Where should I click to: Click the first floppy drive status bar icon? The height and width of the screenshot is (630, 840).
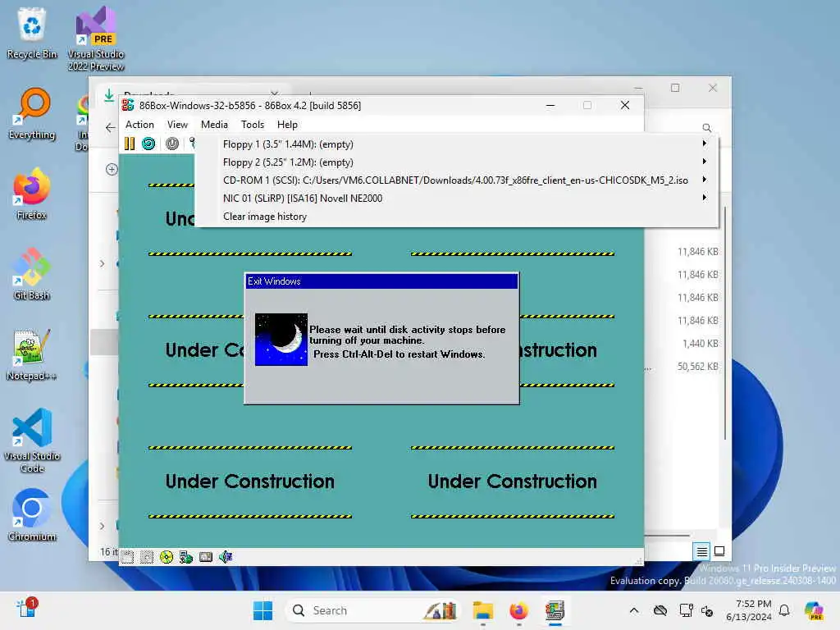click(127, 557)
